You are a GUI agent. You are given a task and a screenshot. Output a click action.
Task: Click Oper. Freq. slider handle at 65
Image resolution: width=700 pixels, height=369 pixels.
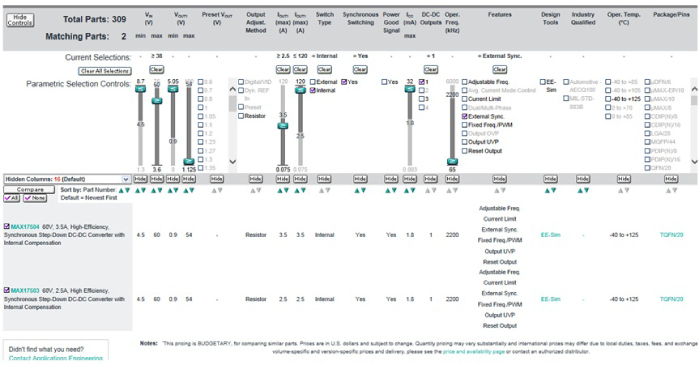pyautogui.click(x=452, y=162)
